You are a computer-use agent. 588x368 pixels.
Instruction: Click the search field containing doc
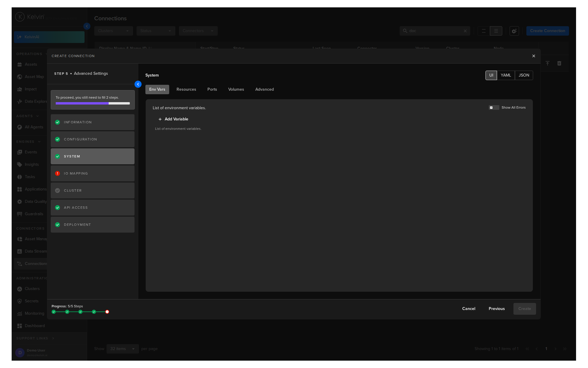435,31
